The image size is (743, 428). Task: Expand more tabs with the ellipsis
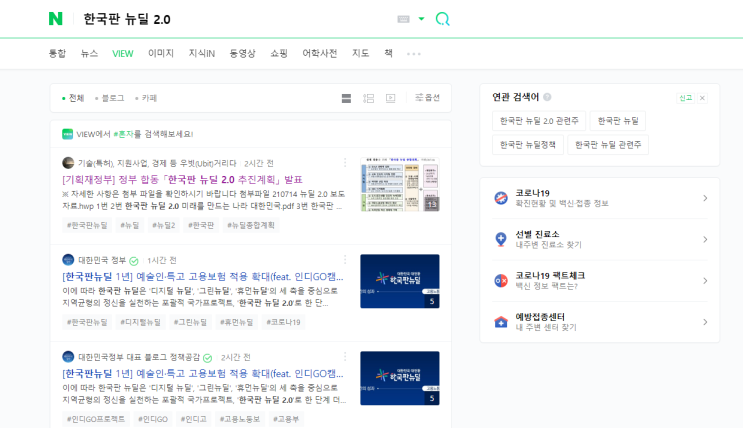[x=414, y=54]
